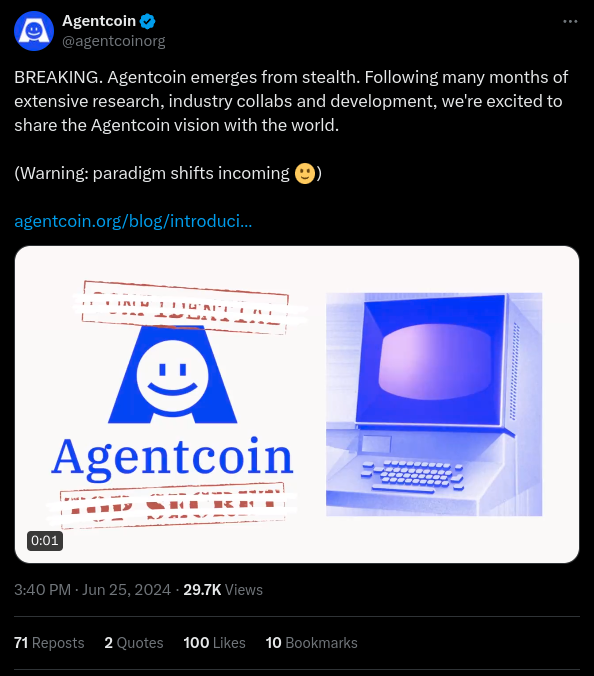Show the 100 Likes list
The width and height of the screenshot is (594, 676).
click(x=214, y=643)
